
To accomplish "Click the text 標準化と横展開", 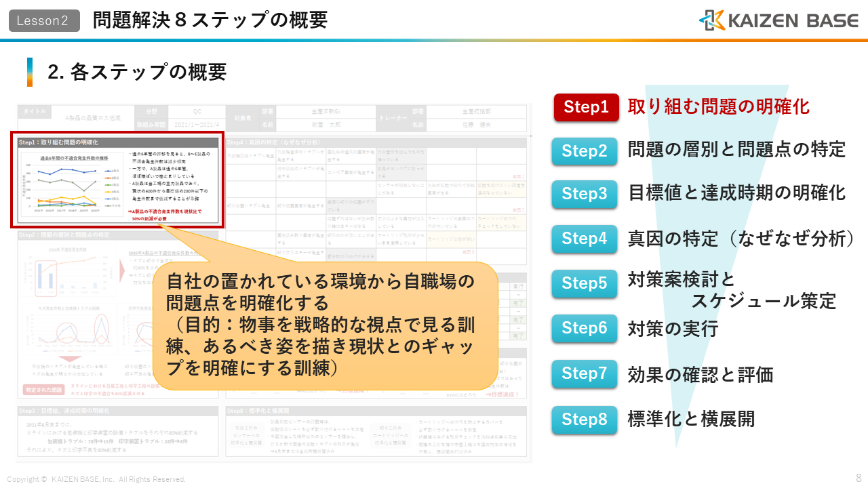I will tap(691, 419).
